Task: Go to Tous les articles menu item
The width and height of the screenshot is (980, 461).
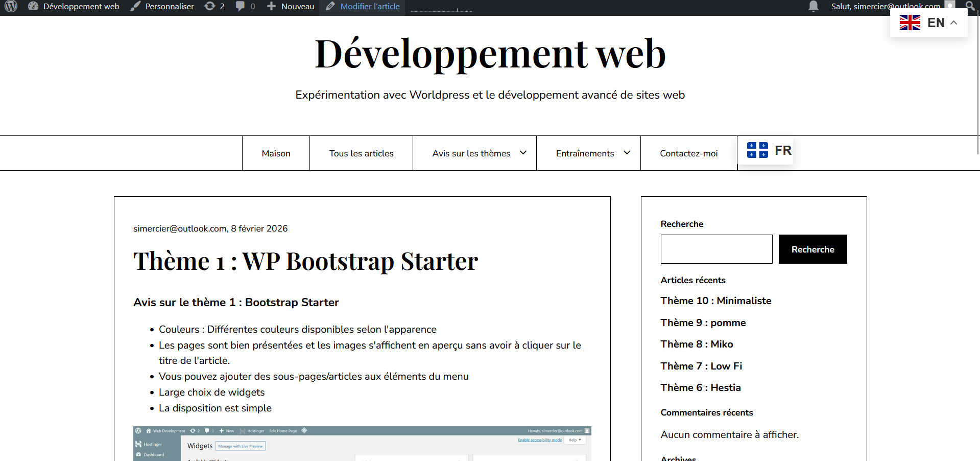Action: tap(361, 153)
